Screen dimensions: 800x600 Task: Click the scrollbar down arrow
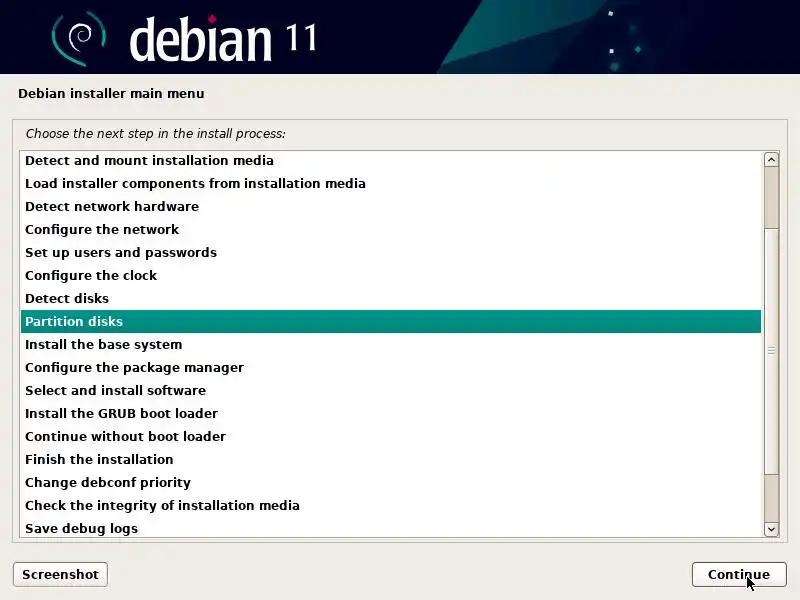(771, 529)
